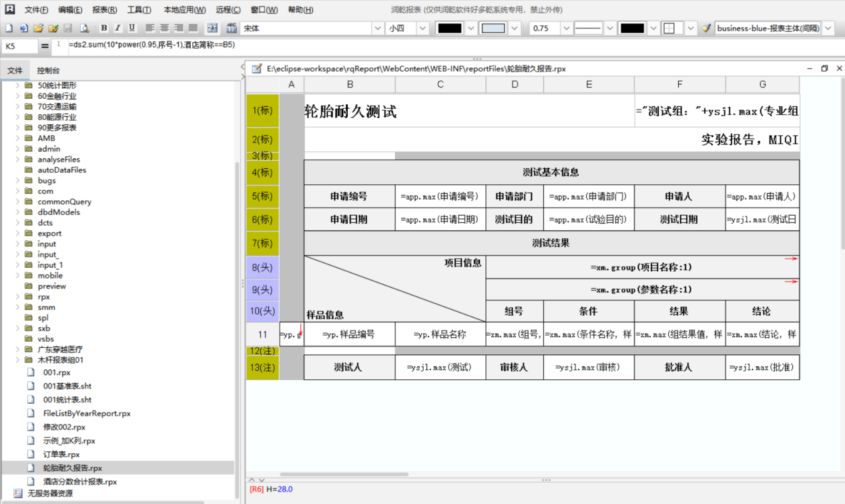Click the format painter brush icon
Viewport: 845px width, 504px height.
click(x=706, y=28)
